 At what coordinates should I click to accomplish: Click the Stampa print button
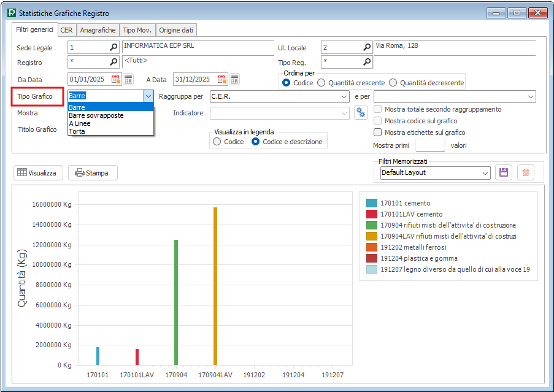click(92, 173)
